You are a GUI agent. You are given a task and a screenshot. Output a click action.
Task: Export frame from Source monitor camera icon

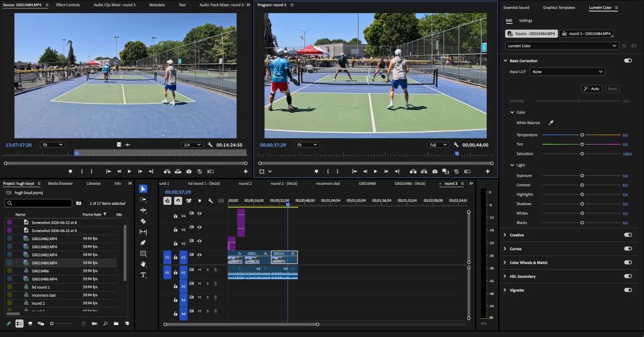189,172
